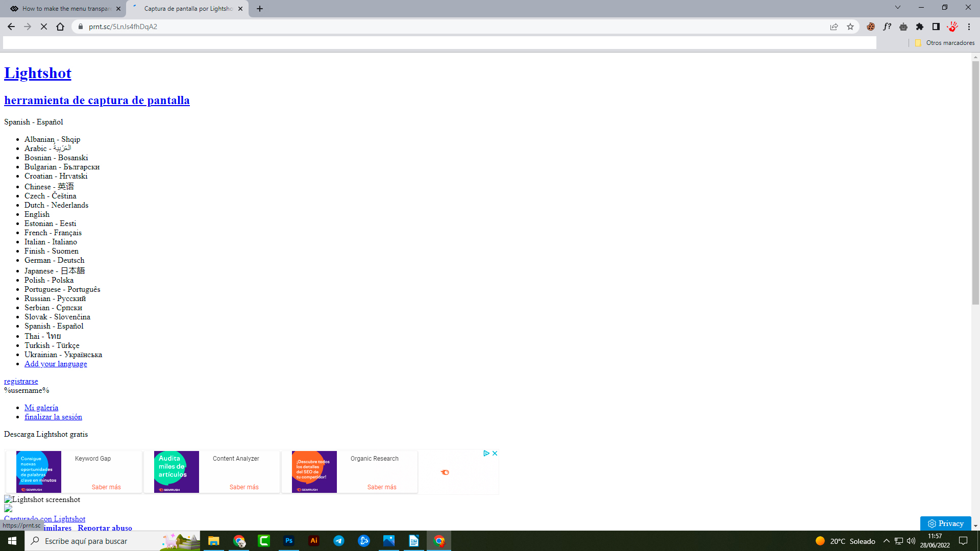Screen dimensions: 980x551
Task: Click 'Saber más' under Content Analyzer
Action: pos(244,487)
